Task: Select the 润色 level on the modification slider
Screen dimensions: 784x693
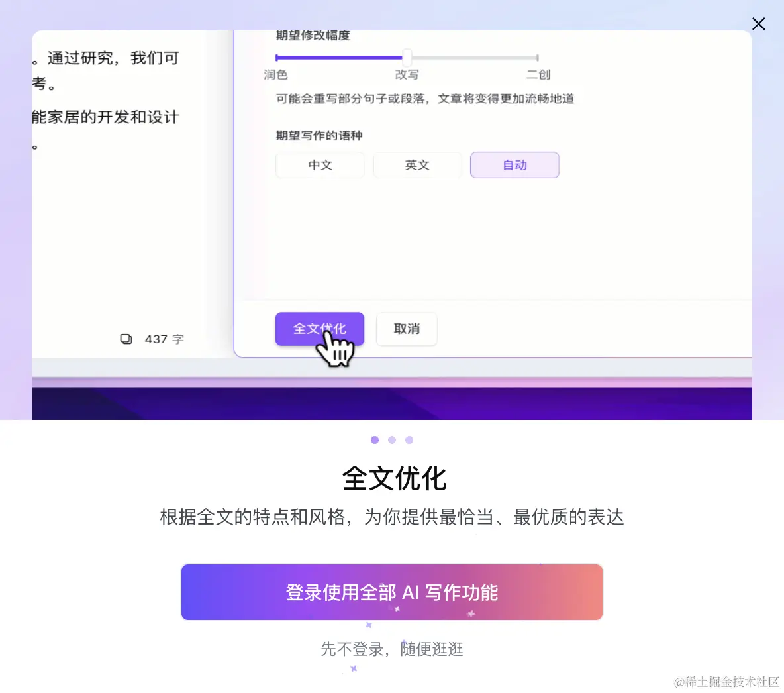Action: (275, 57)
